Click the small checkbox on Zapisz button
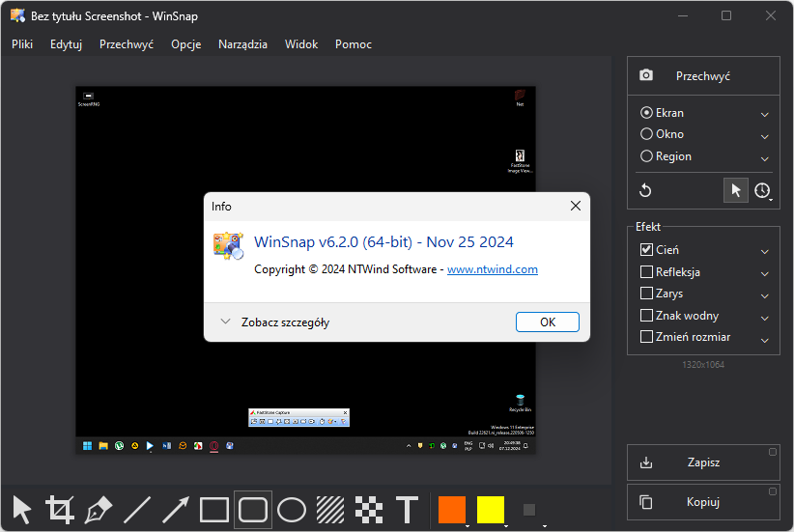This screenshot has width=794, height=532. [x=773, y=452]
